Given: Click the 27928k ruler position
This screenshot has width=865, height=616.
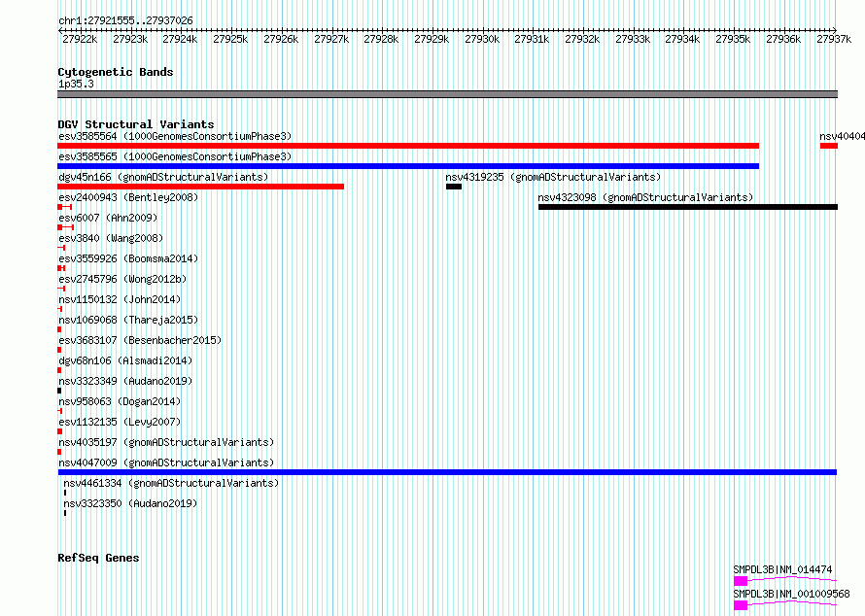Looking at the screenshot, I should tap(381, 39).
